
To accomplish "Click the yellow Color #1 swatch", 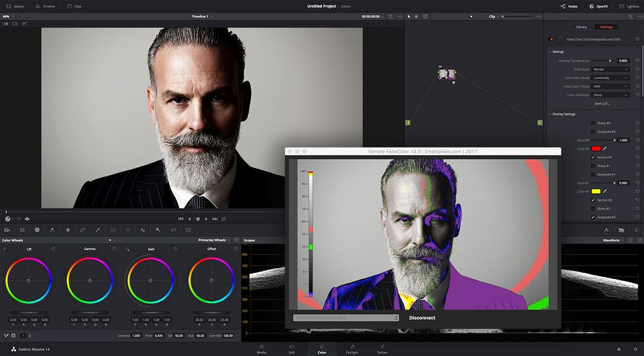I will click(x=596, y=191).
